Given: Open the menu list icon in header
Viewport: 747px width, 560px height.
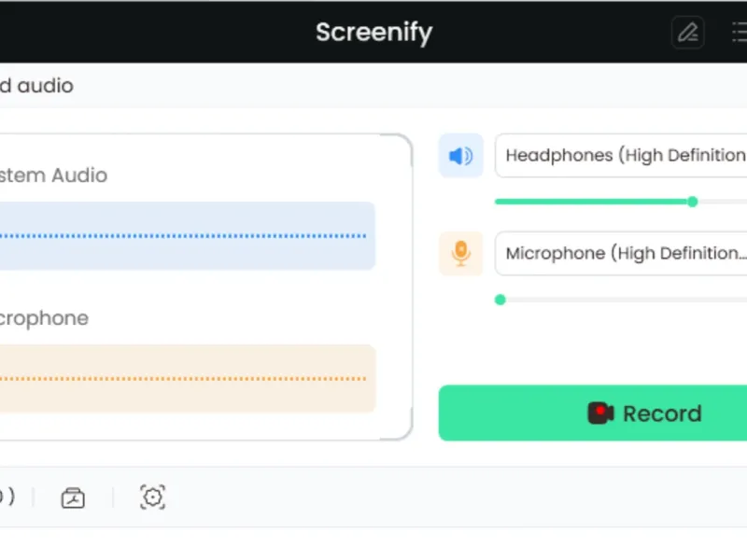Looking at the screenshot, I should point(740,33).
